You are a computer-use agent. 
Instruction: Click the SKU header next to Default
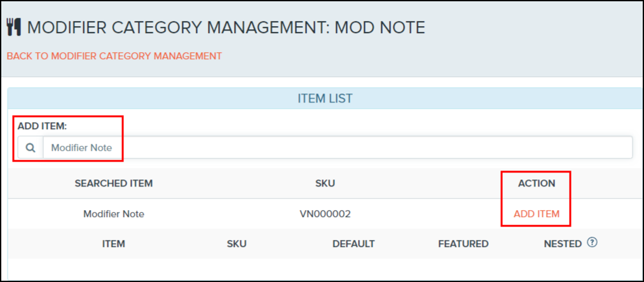[x=236, y=244]
